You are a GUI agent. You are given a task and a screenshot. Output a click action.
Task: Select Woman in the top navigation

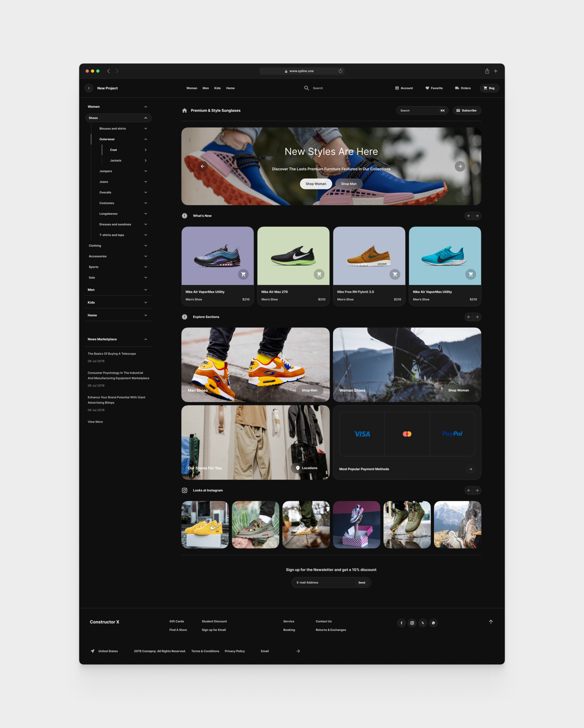pyautogui.click(x=192, y=88)
